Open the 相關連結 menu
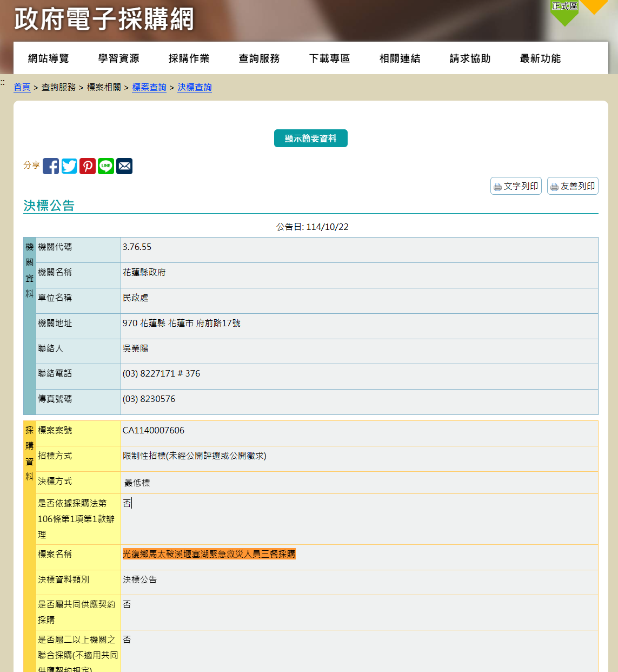 click(x=400, y=58)
